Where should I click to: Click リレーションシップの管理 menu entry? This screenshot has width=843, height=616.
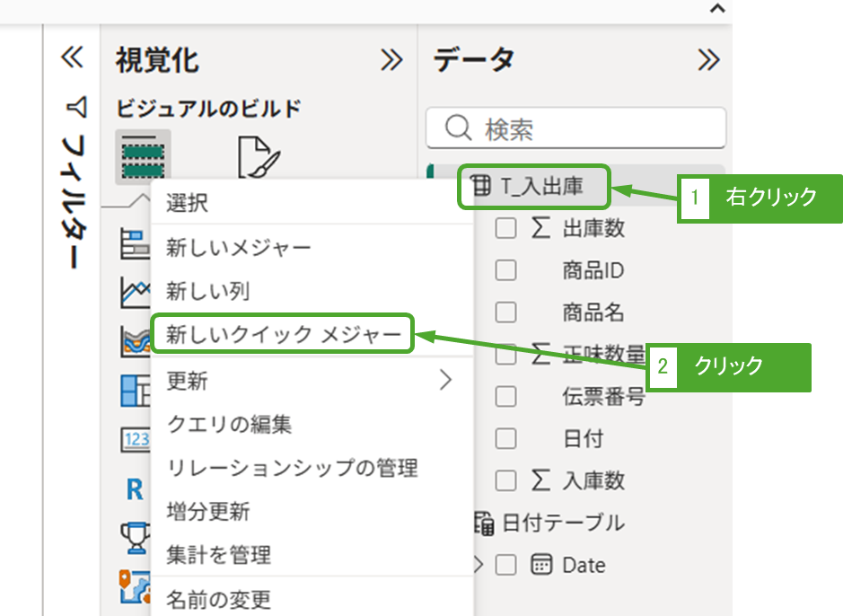tap(293, 468)
